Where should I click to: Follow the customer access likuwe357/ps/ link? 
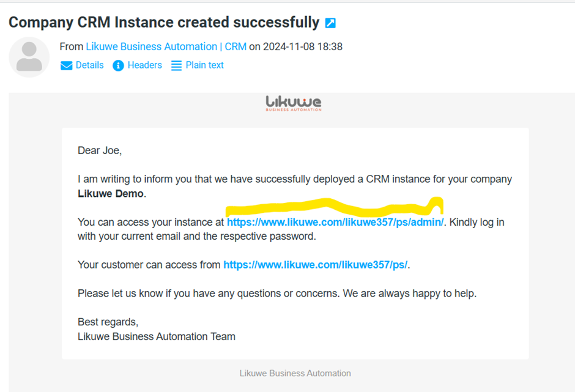pos(315,265)
